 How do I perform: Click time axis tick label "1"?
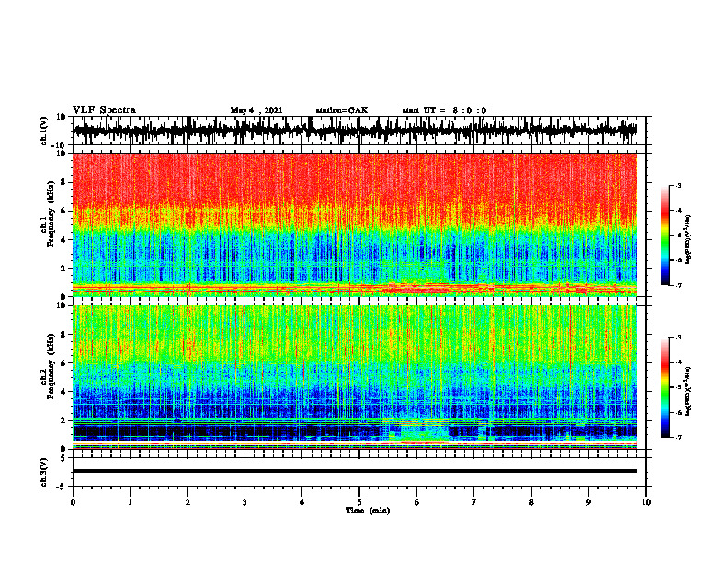(x=130, y=502)
